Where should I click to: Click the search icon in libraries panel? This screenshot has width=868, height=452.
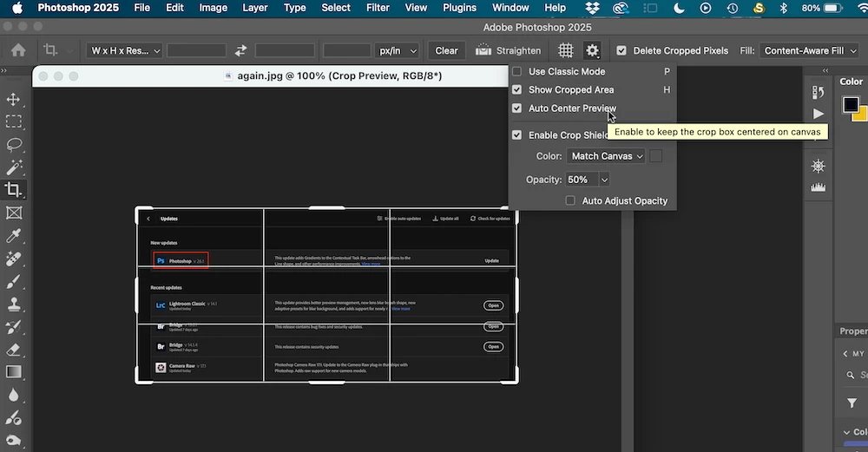coord(851,375)
